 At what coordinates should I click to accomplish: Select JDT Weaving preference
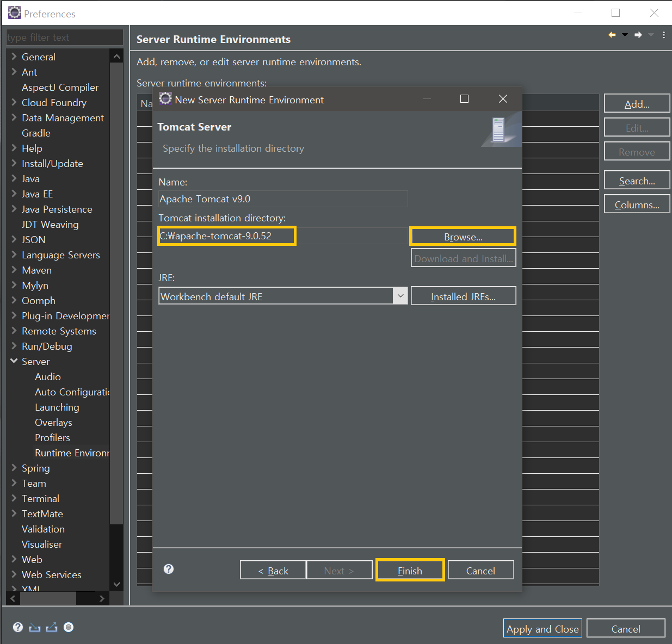coord(50,224)
